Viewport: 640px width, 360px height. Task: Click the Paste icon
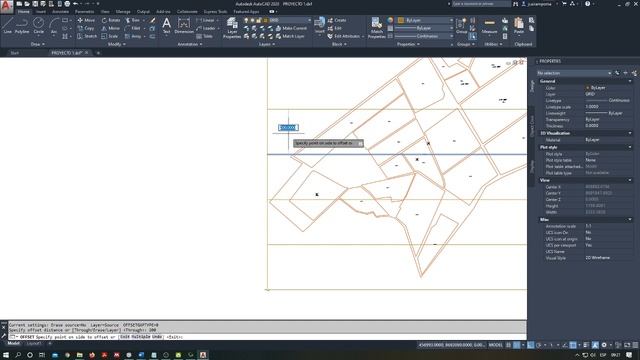519,26
